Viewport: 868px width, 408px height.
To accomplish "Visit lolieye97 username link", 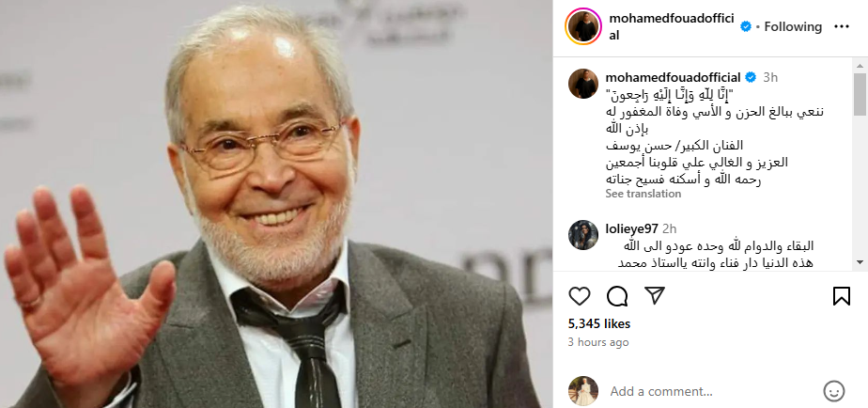I will click(x=631, y=229).
